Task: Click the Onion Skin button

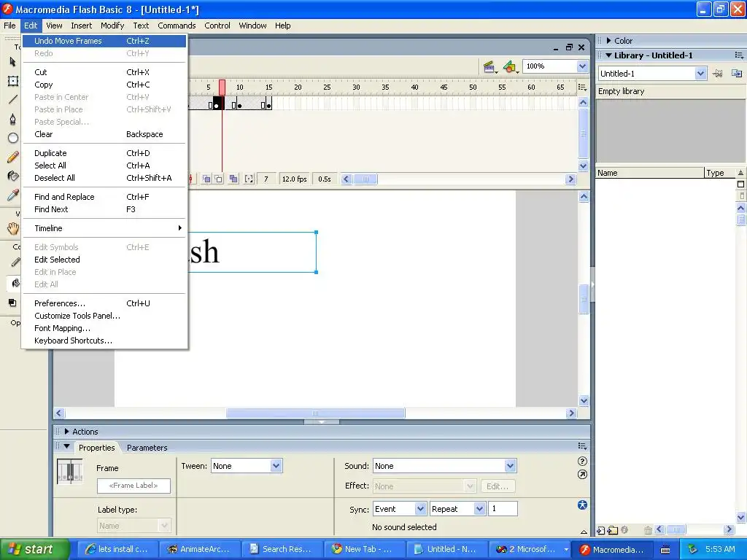Action: pyautogui.click(x=206, y=179)
